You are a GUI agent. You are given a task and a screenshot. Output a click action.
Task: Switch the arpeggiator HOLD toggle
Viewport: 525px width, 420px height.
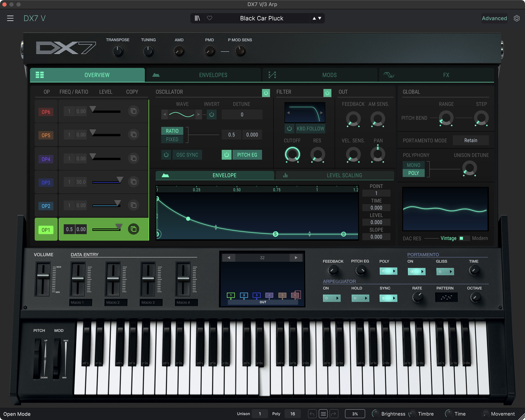tap(360, 298)
